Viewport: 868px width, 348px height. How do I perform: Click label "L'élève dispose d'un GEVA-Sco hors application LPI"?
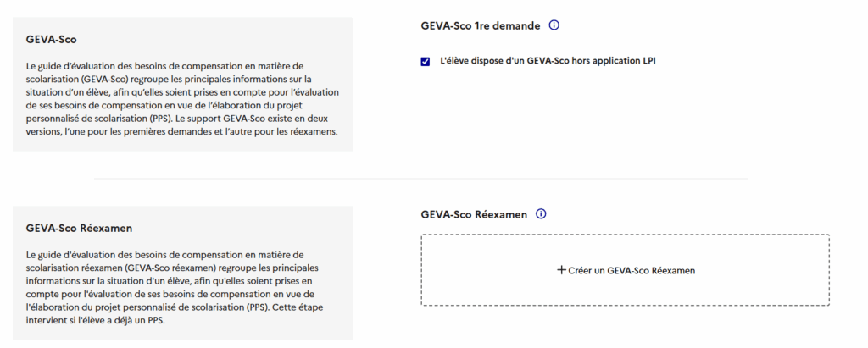coord(548,62)
